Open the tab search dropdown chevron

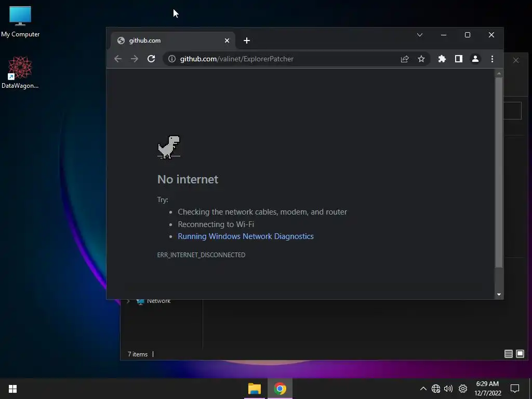420,35
